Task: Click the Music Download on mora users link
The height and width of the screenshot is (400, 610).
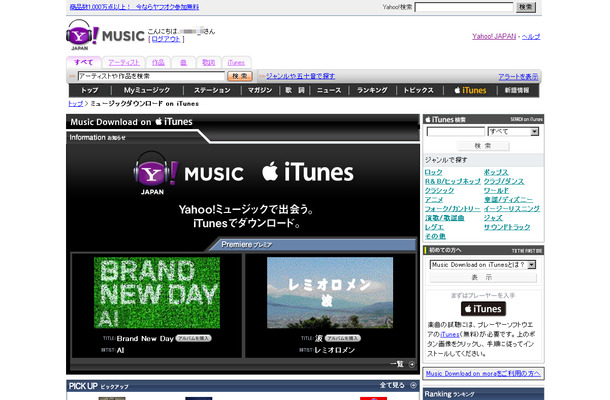Action: click(x=483, y=374)
